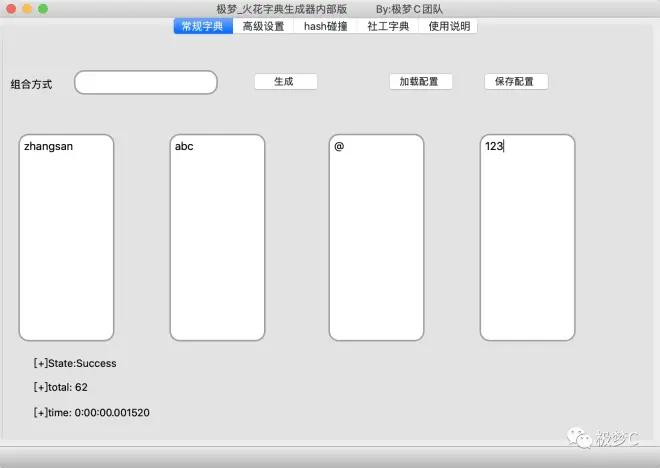Click the time status line
Viewport: 660px width, 468px height.
tap(92, 412)
